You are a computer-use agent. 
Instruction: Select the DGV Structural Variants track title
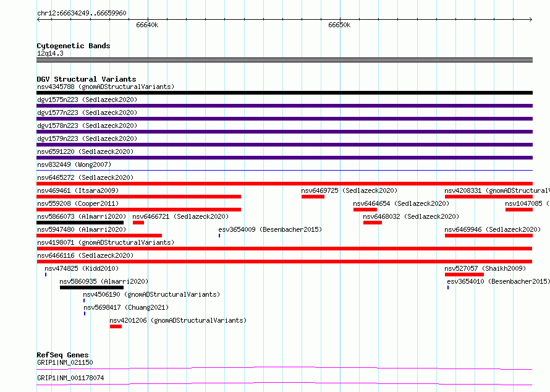[x=87, y=79]
